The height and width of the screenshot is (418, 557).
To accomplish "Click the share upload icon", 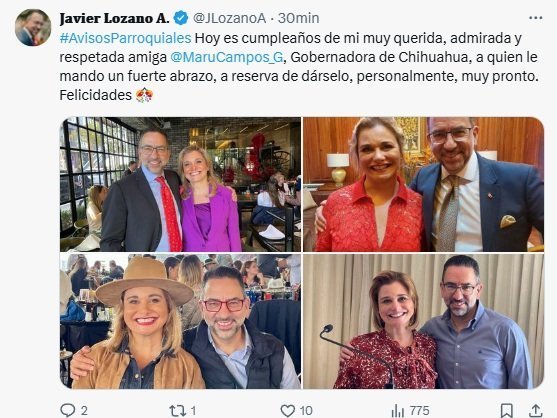I will 535,411.
